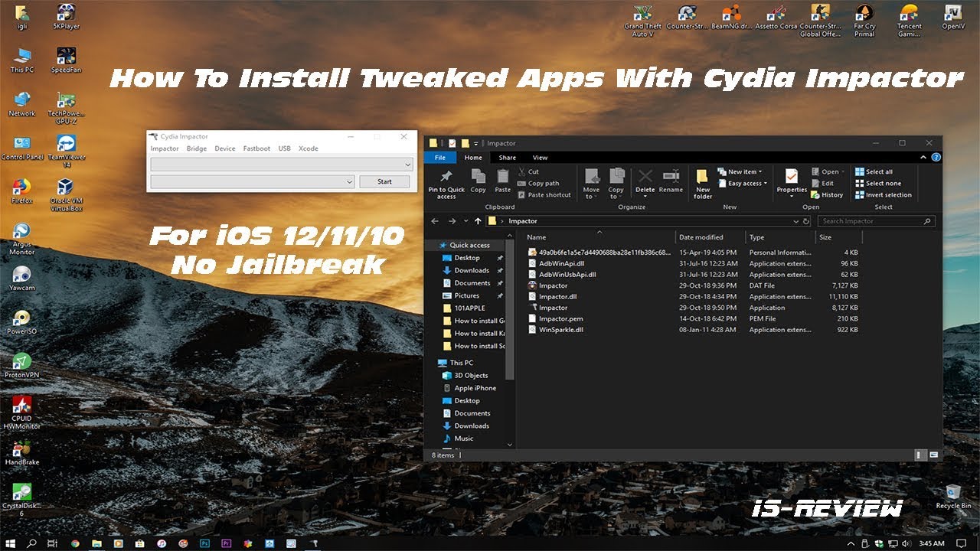Click the Start button in Cydia Impactor
Image resolution: width=980 pixels, height=551 pixels.
pos(384,181)
